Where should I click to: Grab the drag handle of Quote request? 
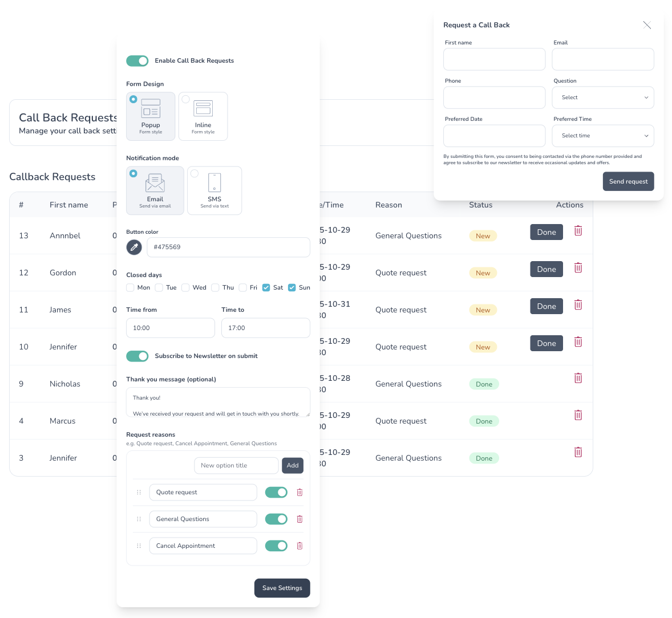point(139,493)
